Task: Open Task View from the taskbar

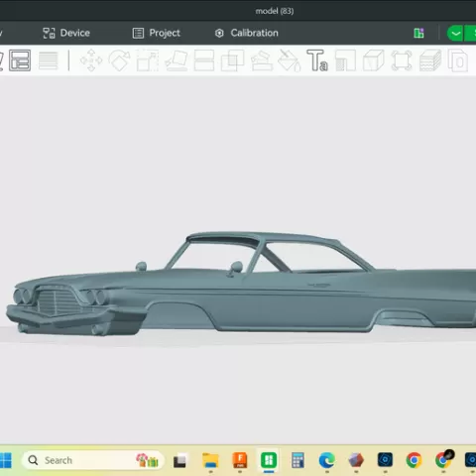Action: 179,461
